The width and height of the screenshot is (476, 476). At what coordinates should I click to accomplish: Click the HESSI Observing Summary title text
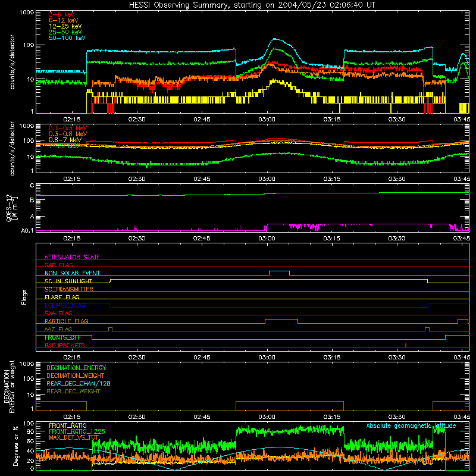click(x=252, y=5)
